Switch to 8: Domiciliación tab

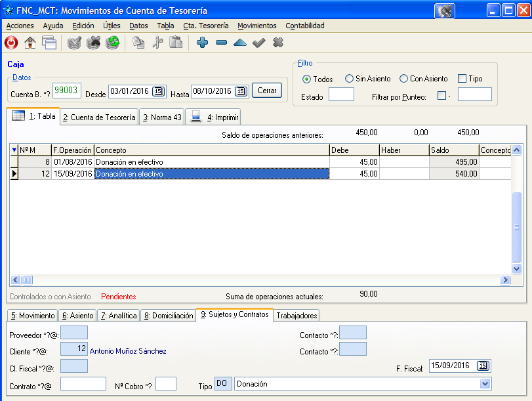(x=169, y=316)
